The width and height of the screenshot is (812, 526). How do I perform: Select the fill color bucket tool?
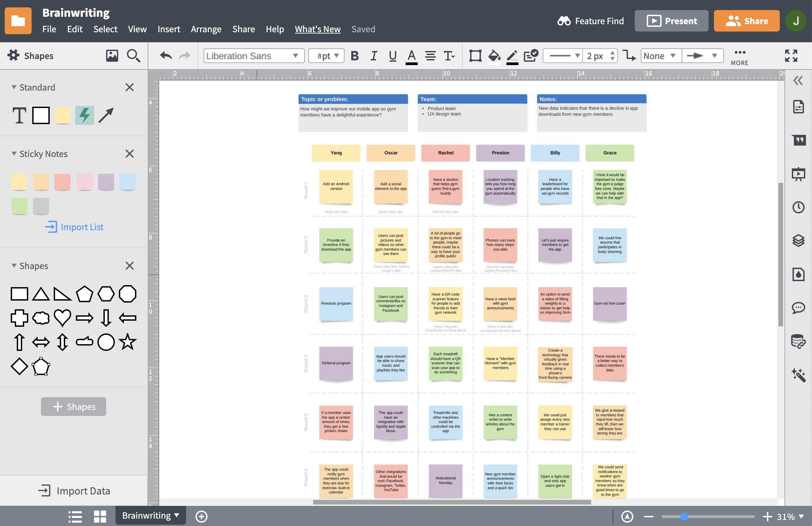pyautogui.click(x=494, y=56)
